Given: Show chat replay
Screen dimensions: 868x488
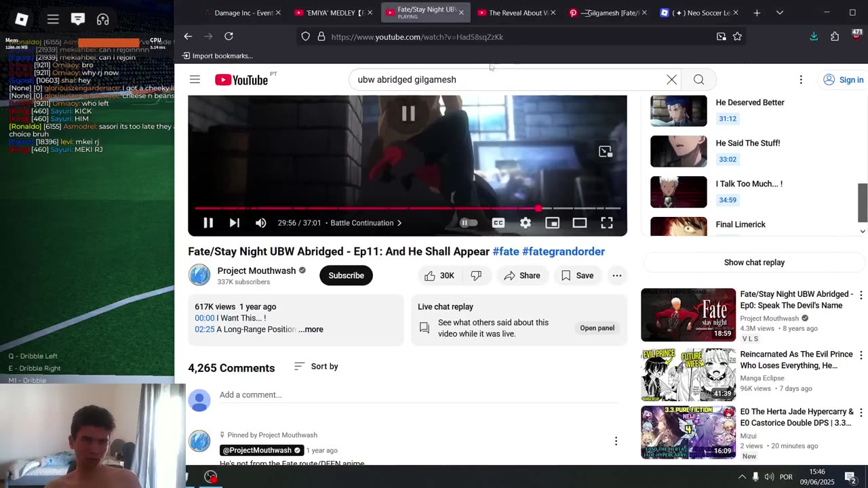Looking at the screenshot, I should 754,262.
